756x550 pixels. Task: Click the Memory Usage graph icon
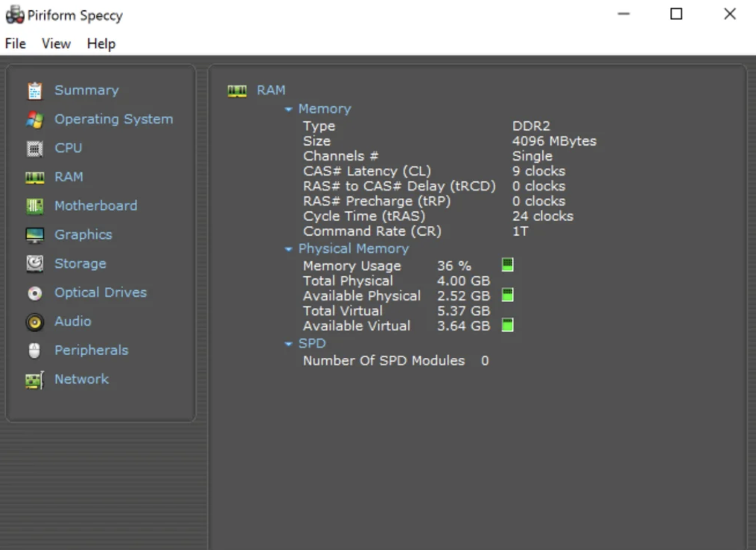[x=507, y=265]
